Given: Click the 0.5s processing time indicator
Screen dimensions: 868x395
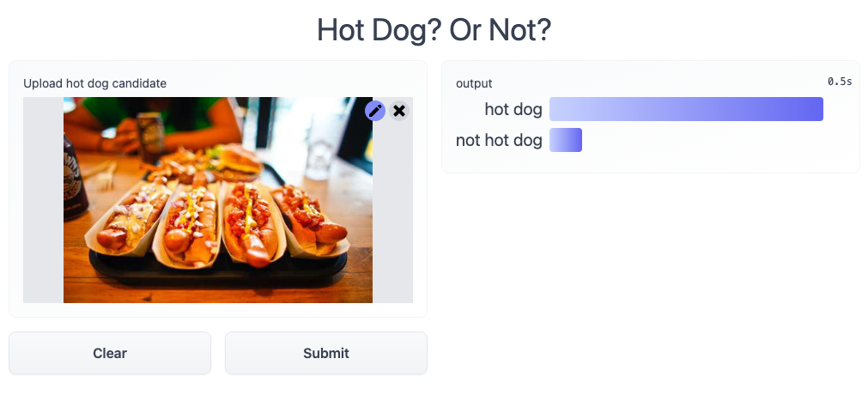Looking at the screenshot, I should tap(840, 82).
